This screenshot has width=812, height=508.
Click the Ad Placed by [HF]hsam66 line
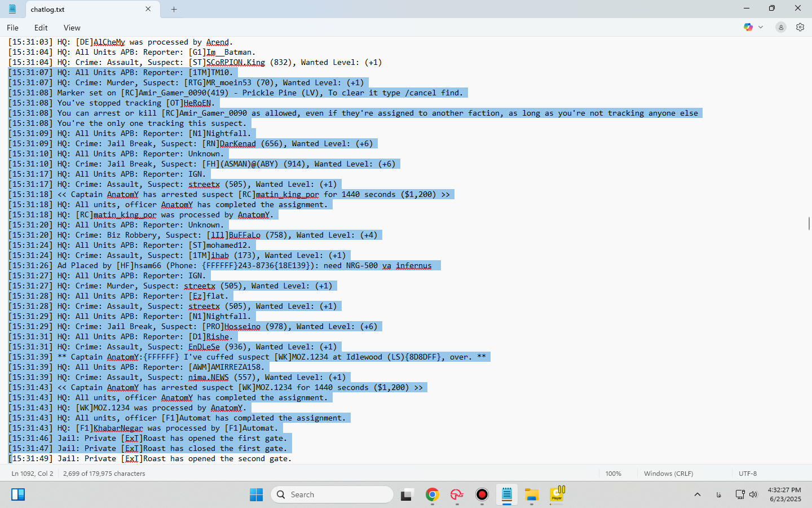coord(220,266)
